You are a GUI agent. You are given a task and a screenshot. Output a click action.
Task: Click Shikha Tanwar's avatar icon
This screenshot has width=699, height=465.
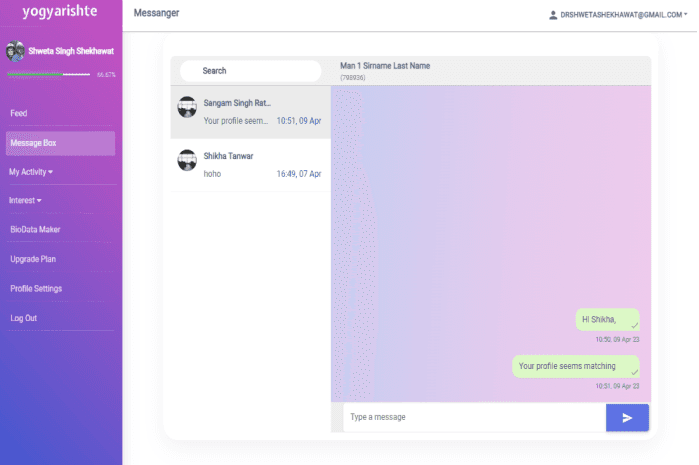187,160
